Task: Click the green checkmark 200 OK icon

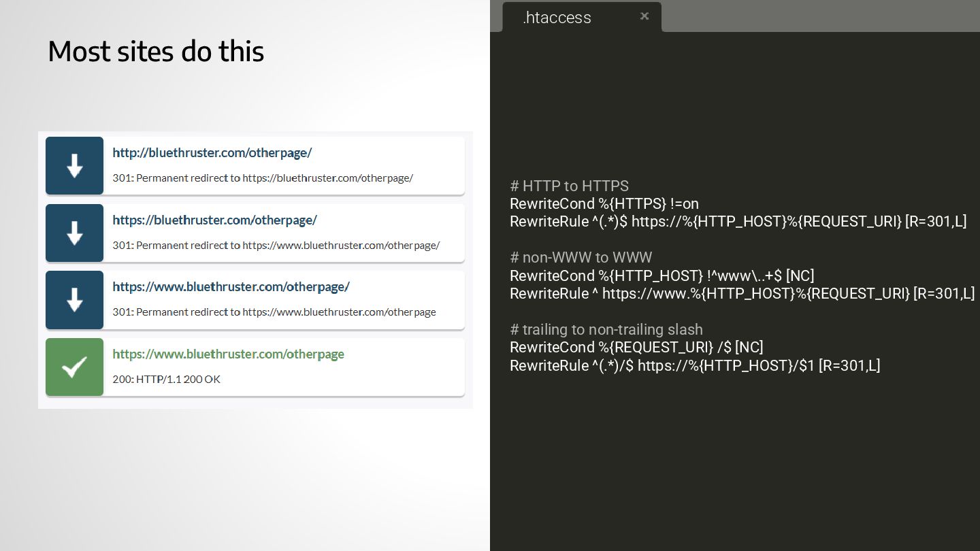Action: tap(74, 367)
